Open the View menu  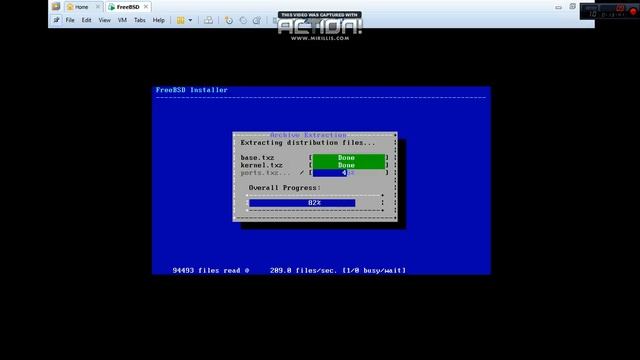tap(104, 20)
